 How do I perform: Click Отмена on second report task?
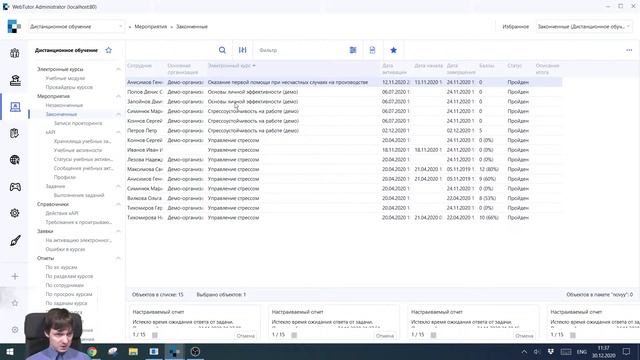385,336
